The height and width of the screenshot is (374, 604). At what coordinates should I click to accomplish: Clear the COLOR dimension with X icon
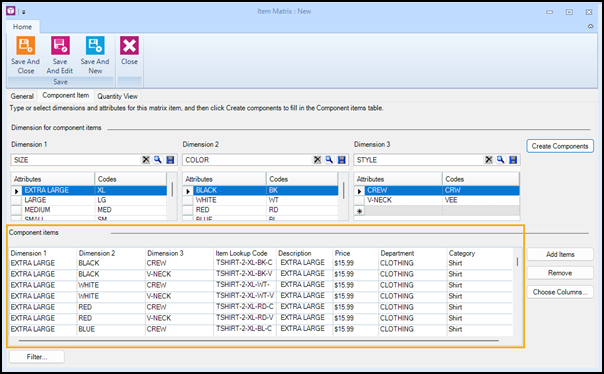point(317,159)
